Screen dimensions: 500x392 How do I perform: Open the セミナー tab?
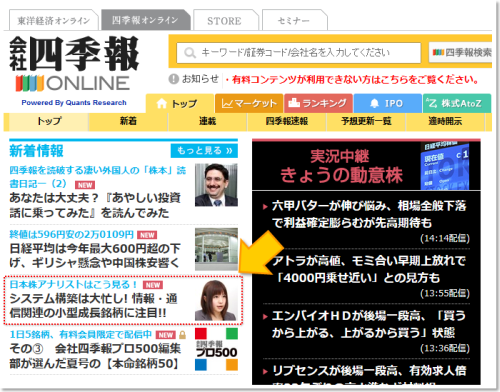294,21
